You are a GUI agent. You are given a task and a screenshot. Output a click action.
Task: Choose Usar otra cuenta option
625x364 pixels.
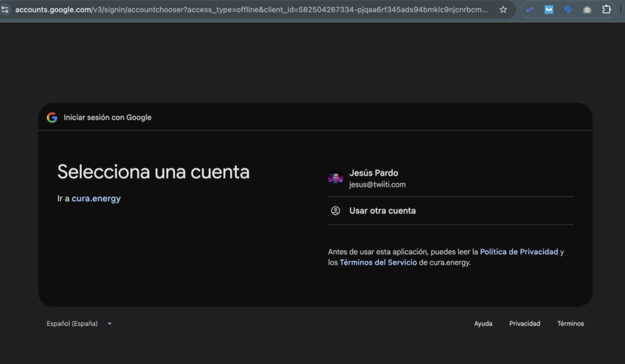450,211
